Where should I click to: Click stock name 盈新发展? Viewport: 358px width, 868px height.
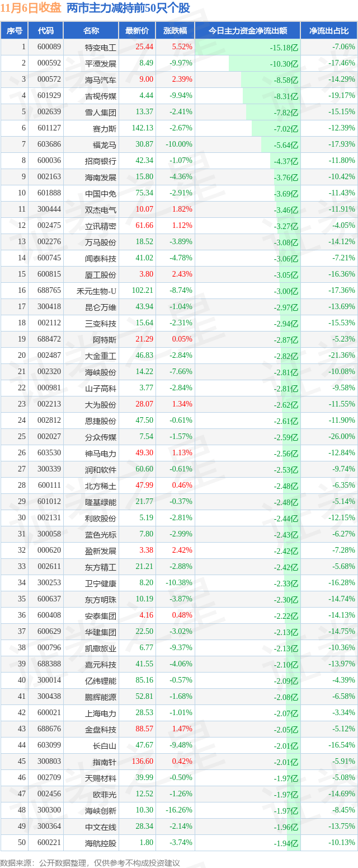coord(101,550)
